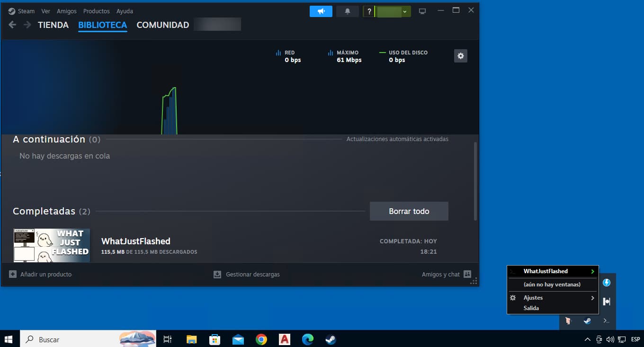This screenshot has height=347, width=644.
Task: Click the Buscar taskbar search box
Action: pyautogui.click(x=89, y=339)
